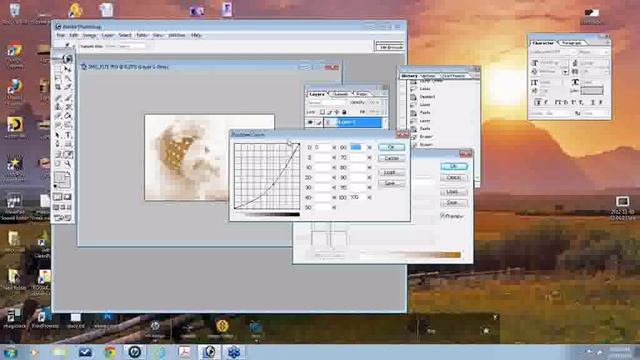640x360 pixels.
Task: Select the Crop tool
Action: pos(58,87)
